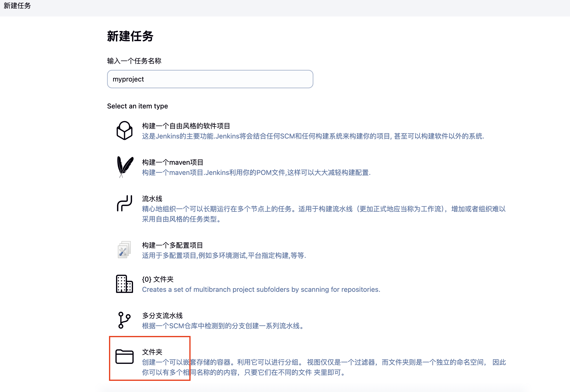570x392 pixels.
Task: Click the multibranch subfolders English description
Action: pos(261,290)
